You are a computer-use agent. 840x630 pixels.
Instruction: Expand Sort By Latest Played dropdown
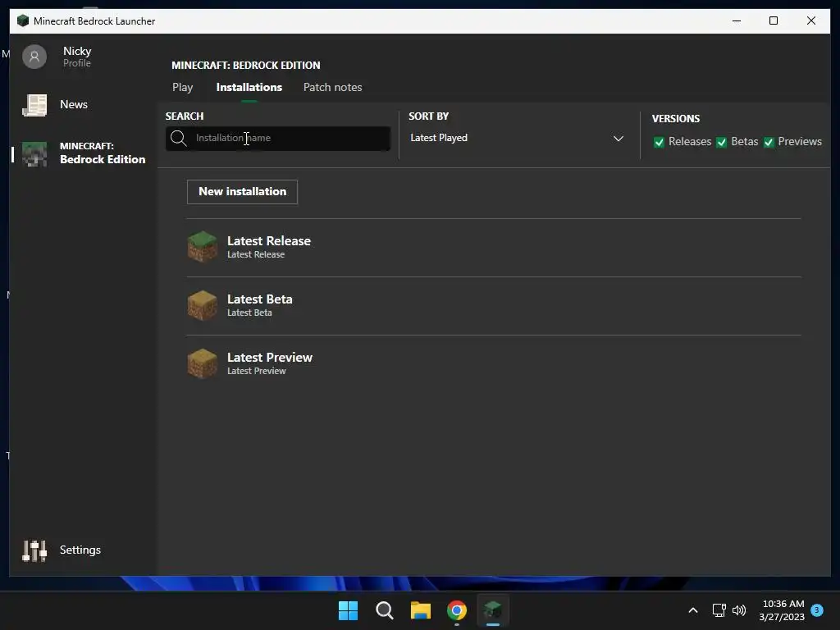pyautogui.click(x=517, y=138)
